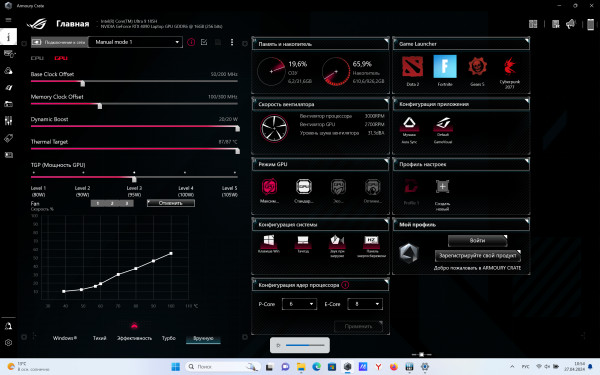This screenshot has height=375, width=600.
Task: Toggle the Touchpad system setting
Action: coord(303,241)
